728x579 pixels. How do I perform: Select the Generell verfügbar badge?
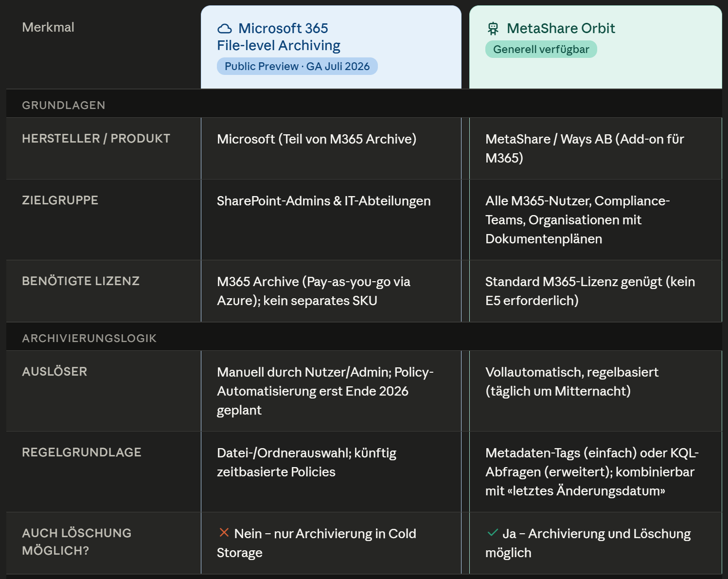(x=541, y=49)
